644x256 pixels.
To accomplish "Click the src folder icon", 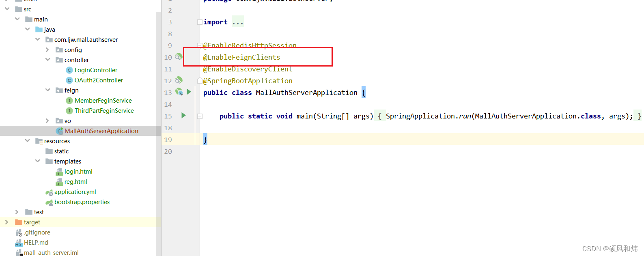I will (x=19, y=9).
